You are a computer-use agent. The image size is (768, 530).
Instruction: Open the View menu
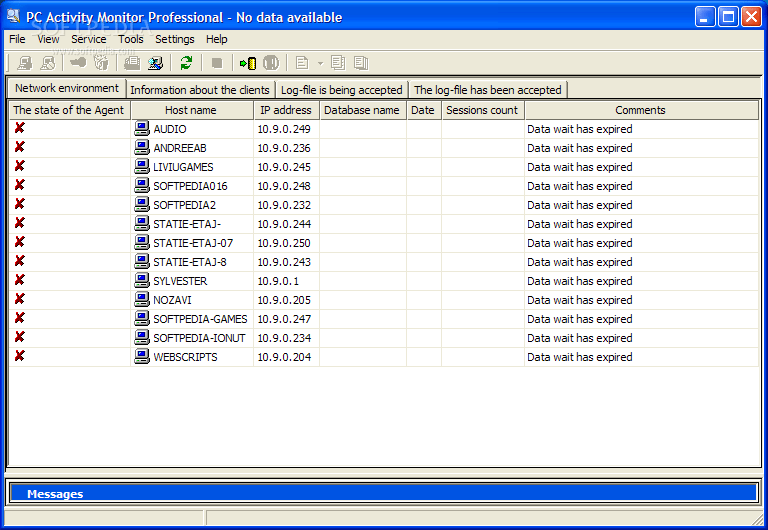coord(48,39)
